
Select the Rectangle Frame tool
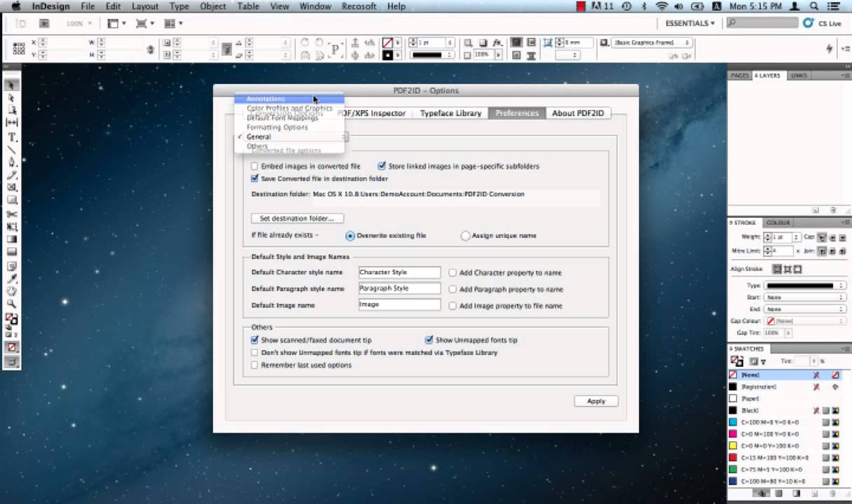pos(11,188)
